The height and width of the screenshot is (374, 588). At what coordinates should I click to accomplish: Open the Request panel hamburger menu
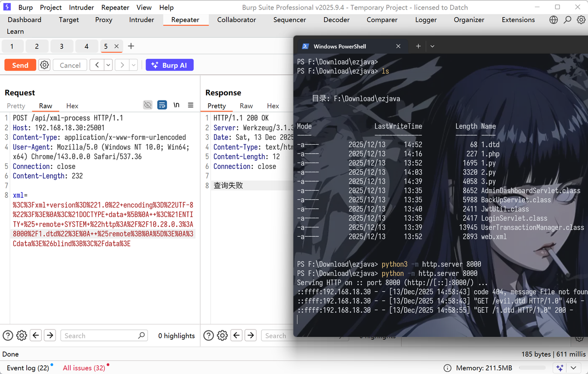tap(191, 105)
